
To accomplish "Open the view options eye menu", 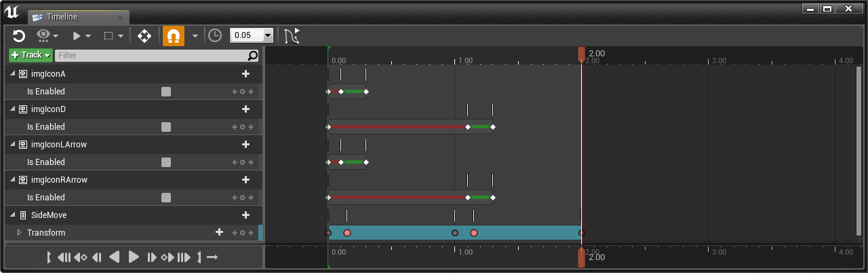I will click(x=47, y=36).
